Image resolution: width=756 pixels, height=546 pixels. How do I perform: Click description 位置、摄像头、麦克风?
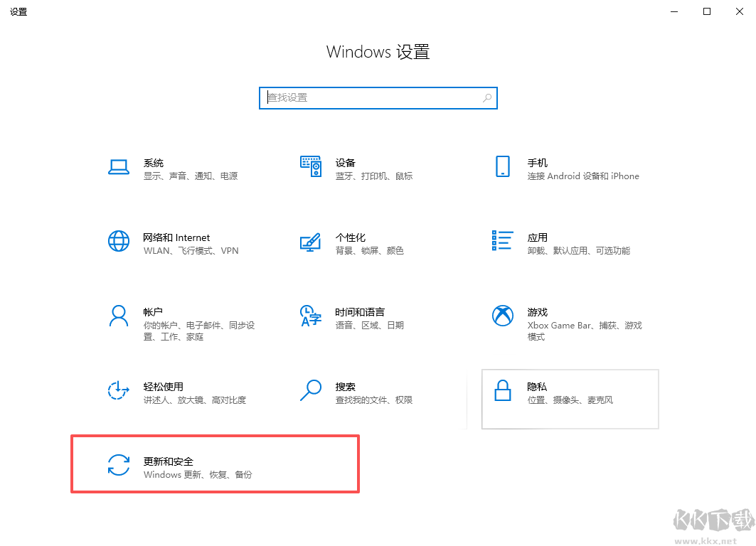570,400
